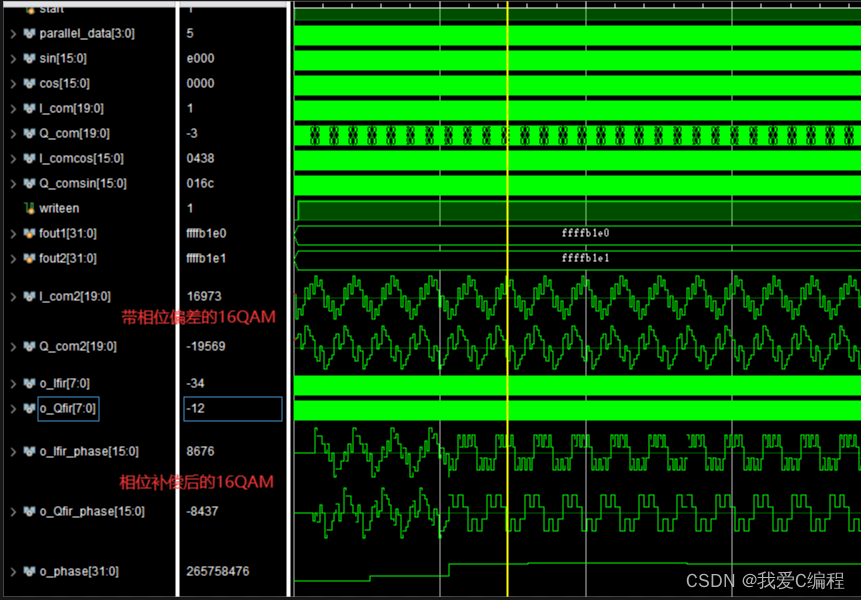Expand the fout2[31:0] bus chevron
The height and width of the screenshot is (600, 861).
tap(13, 258)
